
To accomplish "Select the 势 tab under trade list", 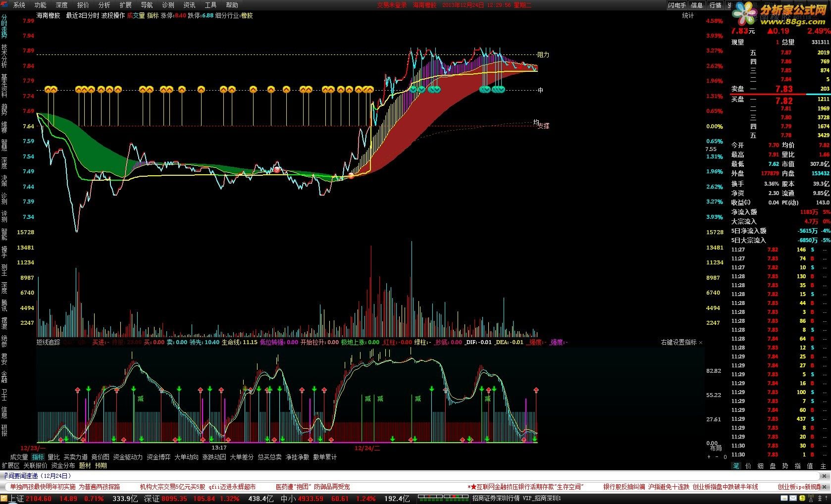I will point(785,466).
